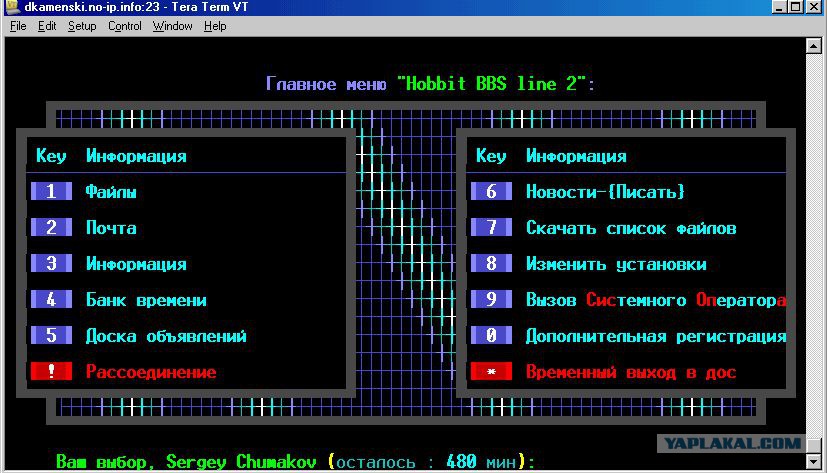Screen dimensions: 827x473
Task: Click the Дополнительная регистрация entry
Action: point(656,336)
